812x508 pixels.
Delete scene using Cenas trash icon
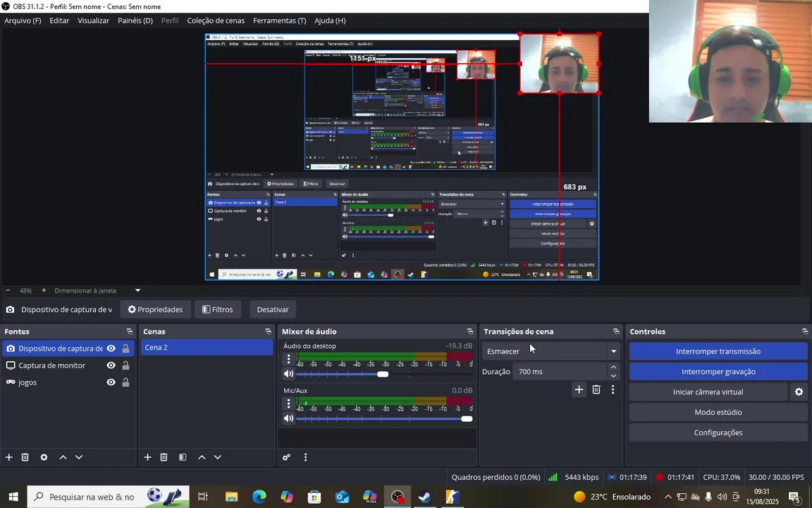[164, 457]
